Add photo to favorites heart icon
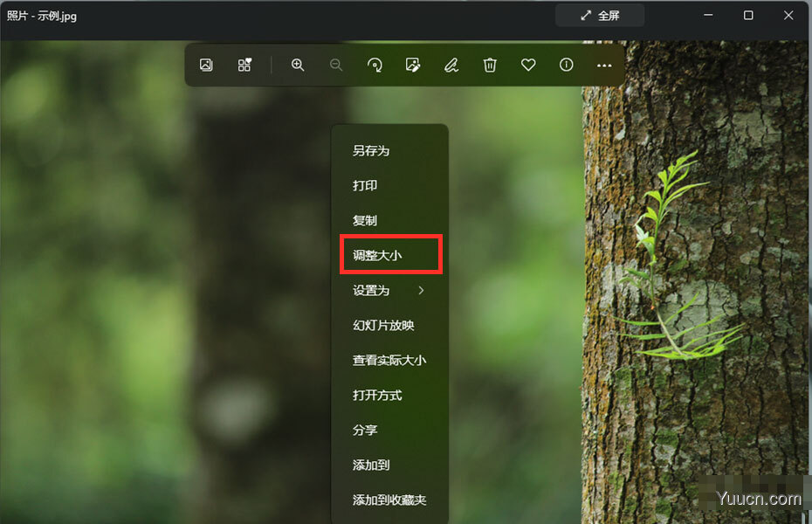Screen dimensions: 812x524 point(528,65)
